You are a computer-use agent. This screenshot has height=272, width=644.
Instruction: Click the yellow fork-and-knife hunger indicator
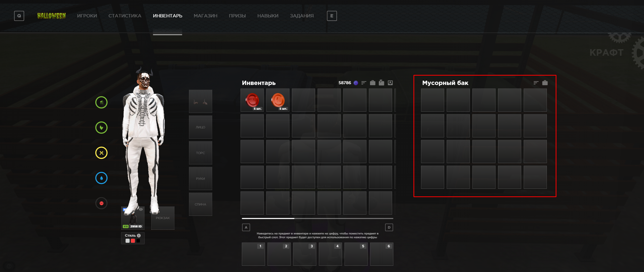[x=101, y=153]
